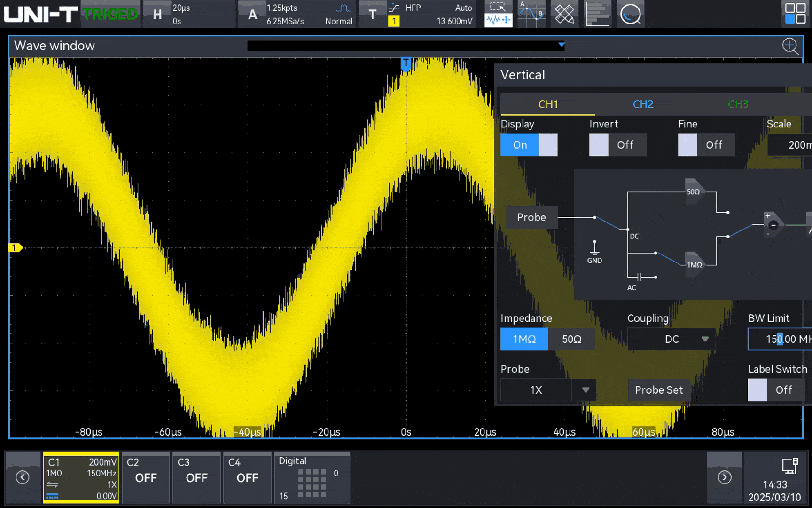Viewport: 812px width, 508px height.
Task: Turn on the C3 channel tile
Action: (196, 478)
